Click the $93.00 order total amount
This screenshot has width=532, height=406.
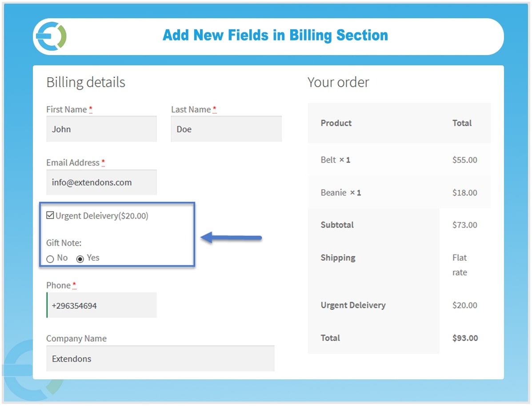[x=465, y=338]
